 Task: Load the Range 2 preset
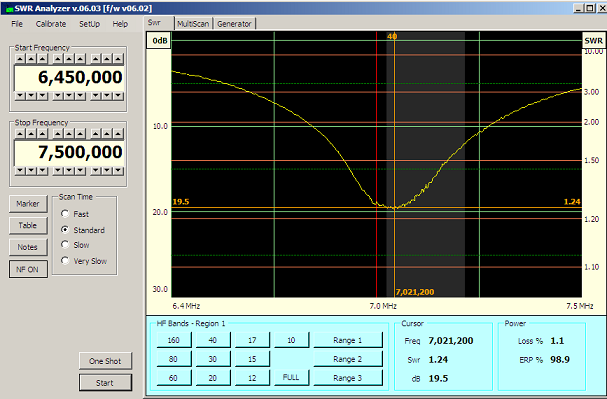[348, 359]
